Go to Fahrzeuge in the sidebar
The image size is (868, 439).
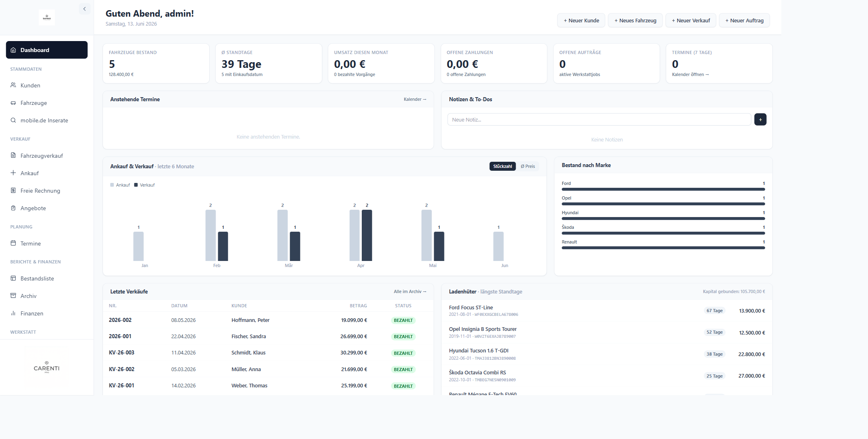coord(47,103)
